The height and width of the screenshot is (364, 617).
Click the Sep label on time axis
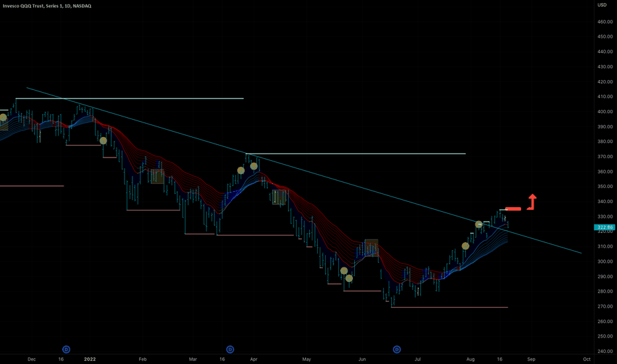(x=531, y=359)
